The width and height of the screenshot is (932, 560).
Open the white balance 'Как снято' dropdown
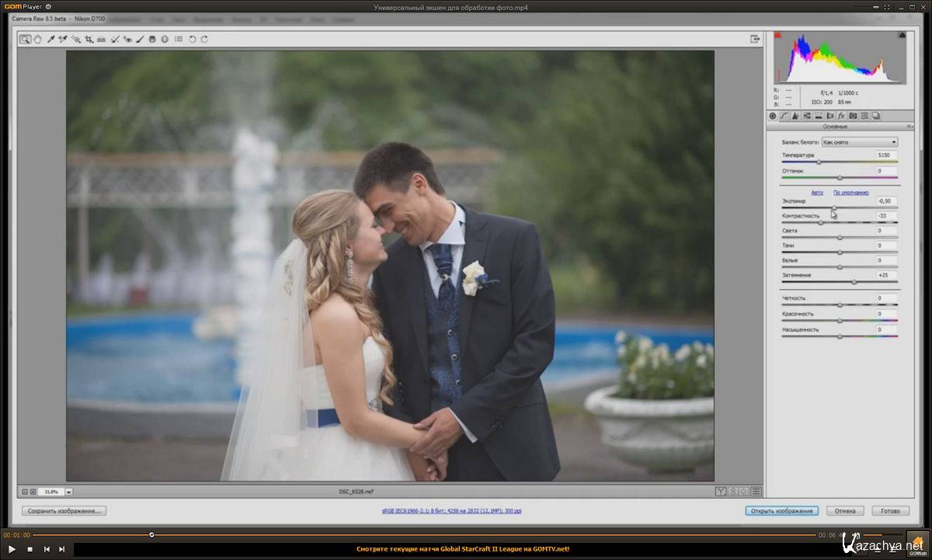pyautogui.click(x=859, y=142)
